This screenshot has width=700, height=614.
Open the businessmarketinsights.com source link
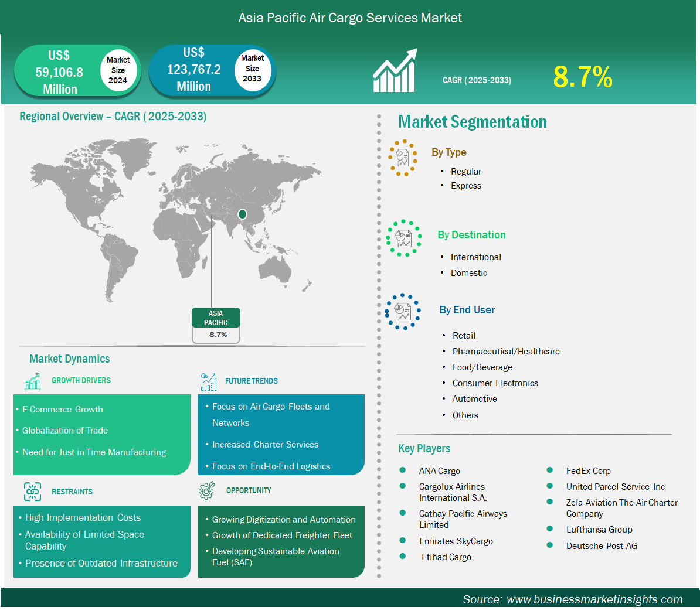(x=594, y=599)
